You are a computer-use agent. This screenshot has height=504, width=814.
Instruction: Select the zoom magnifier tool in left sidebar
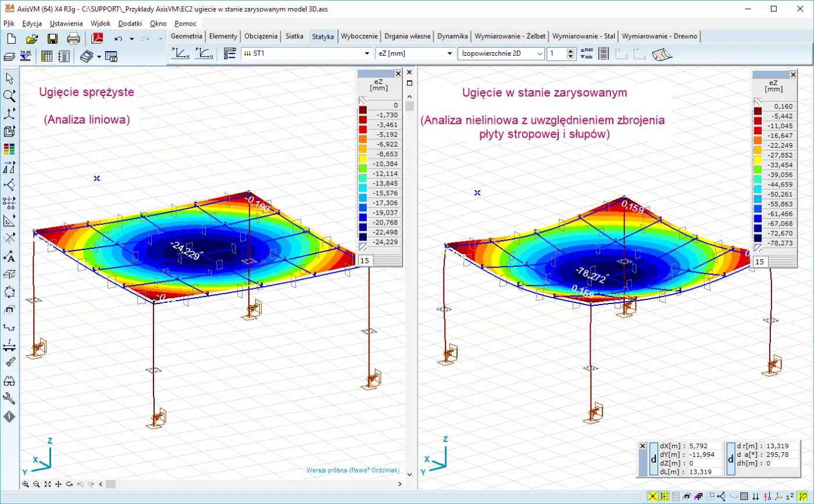tap(9, 95)
